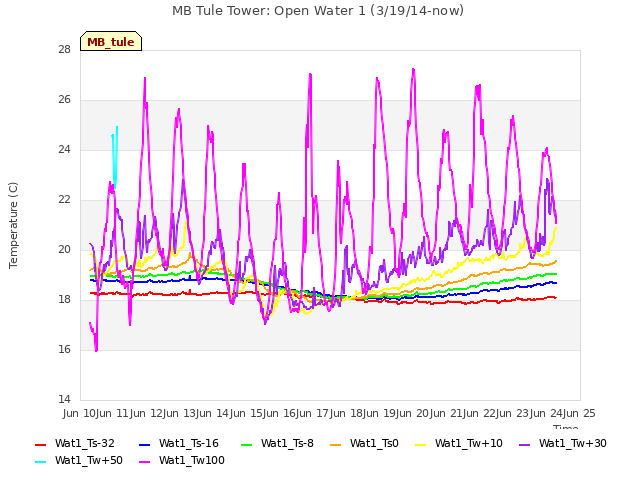Screen dimensions: 640x480
Task: Select the Wat1_Ts-8 legend label
Action: click(x=287, y=443)
